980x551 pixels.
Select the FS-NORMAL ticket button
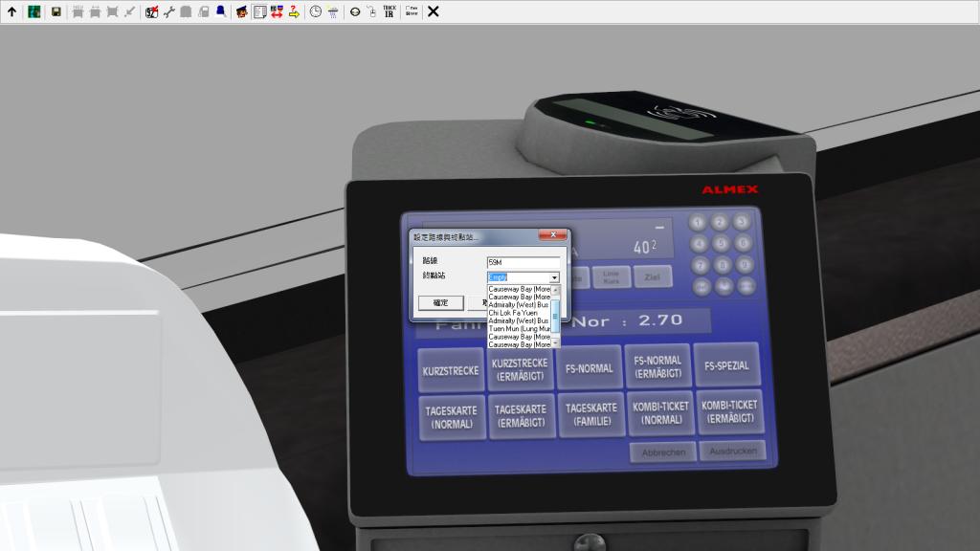point(589,368)
